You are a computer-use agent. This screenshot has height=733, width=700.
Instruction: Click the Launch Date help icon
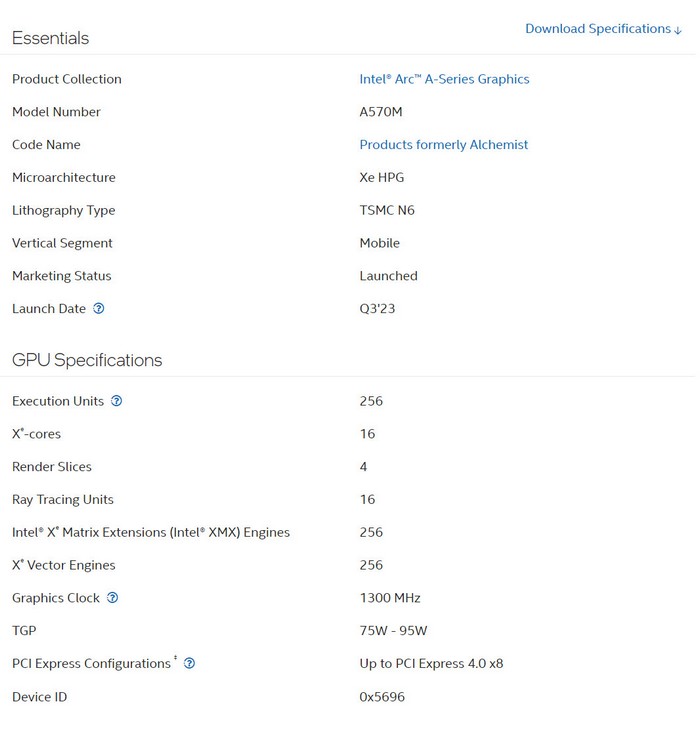[98, 309]
